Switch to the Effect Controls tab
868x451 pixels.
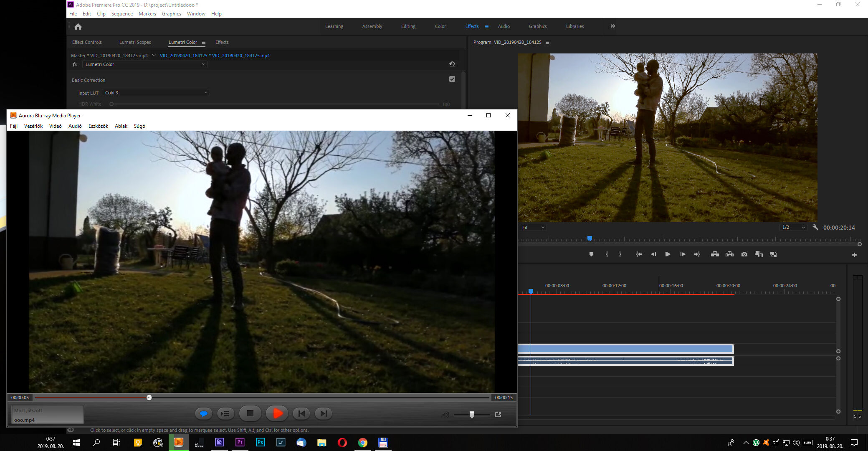click(x=87, y=42)
